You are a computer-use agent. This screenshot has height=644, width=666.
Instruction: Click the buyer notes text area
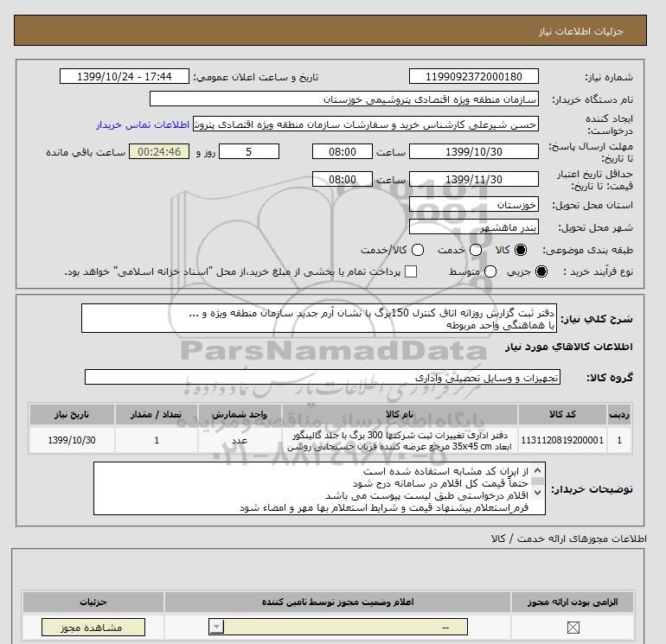tap(319, 488)
